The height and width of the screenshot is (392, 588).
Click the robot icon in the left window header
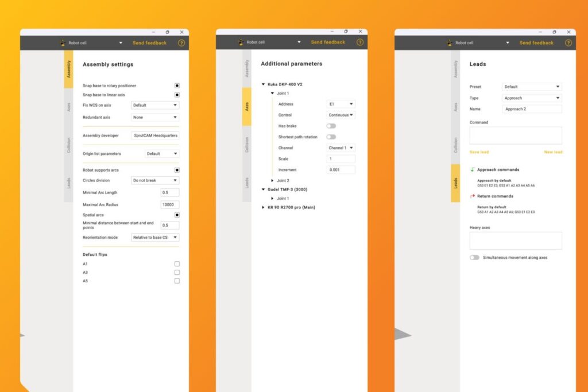pyautogui.click(x=63, y=43)
